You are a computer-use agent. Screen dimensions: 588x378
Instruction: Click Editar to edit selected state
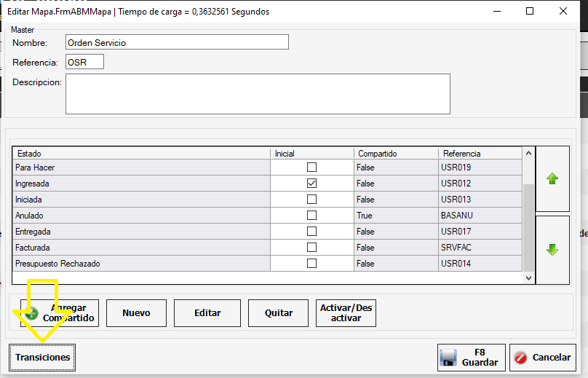coord(207,313)
